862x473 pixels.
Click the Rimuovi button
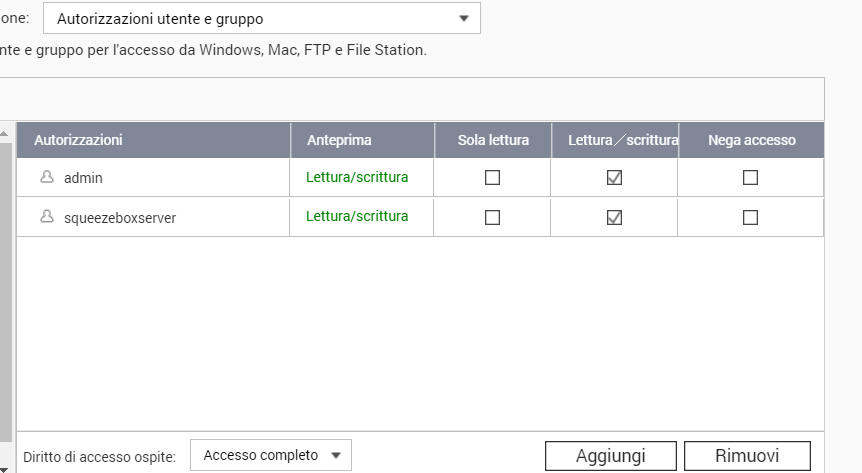tap(747, 456)
